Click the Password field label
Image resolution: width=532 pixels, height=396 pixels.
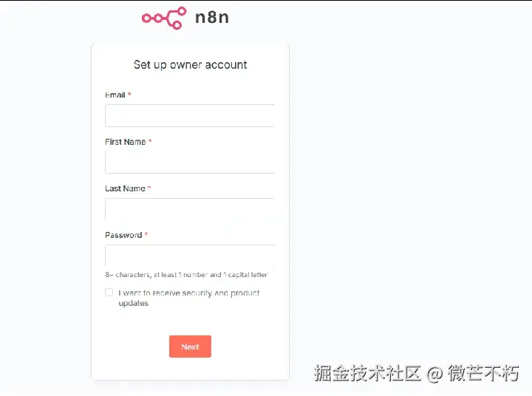pos(123,235)
